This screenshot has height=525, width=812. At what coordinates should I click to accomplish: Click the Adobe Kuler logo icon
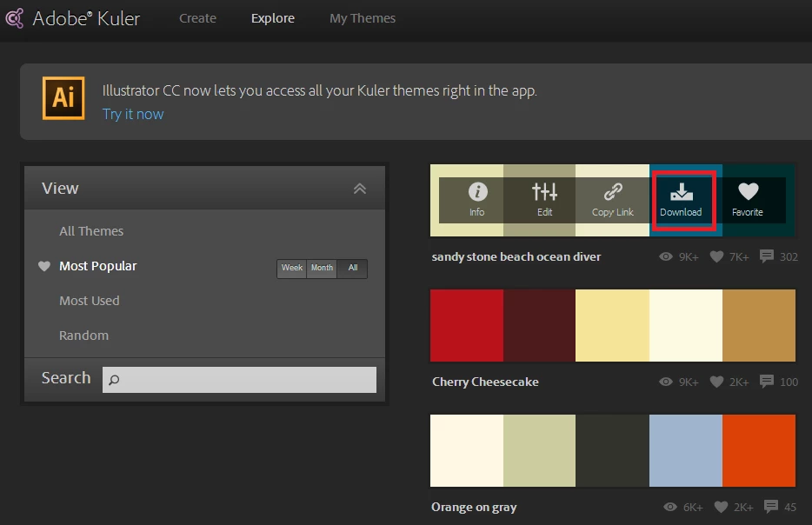point(14,18)
